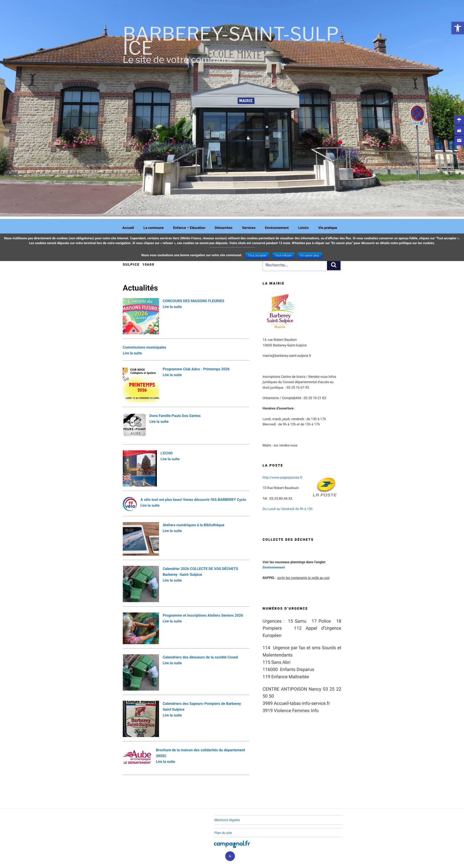
Task: Open Programme et inscriptions Ateliers Seniors 2026
Action: (x=203, y=615)
